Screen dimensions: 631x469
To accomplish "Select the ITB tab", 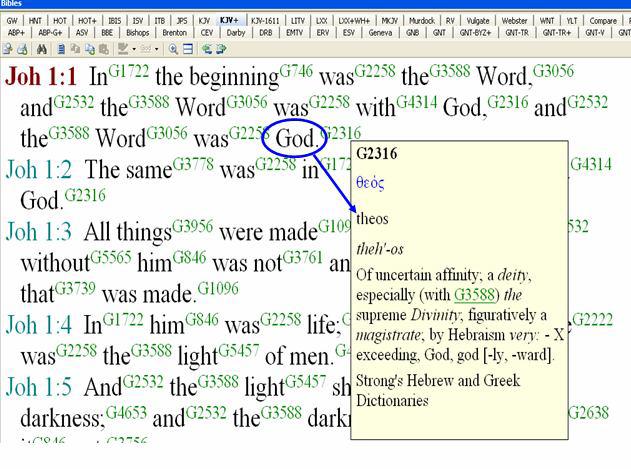I will tap(160, 21).
